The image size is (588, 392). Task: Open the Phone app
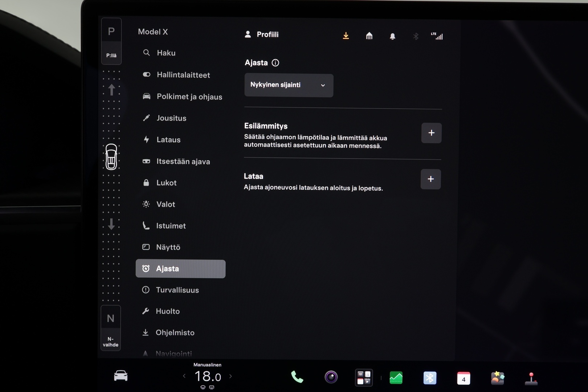(x=297, y=377)
